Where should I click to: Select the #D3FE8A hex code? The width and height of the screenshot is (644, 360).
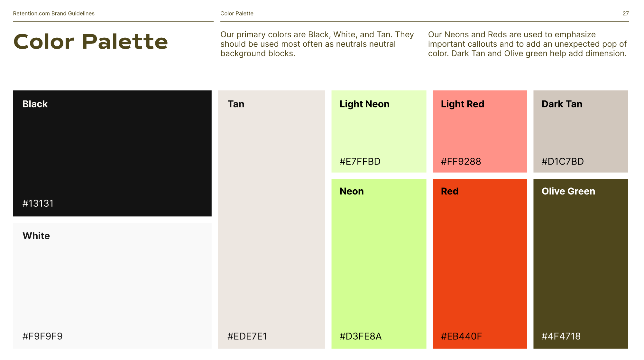[361, 336]
